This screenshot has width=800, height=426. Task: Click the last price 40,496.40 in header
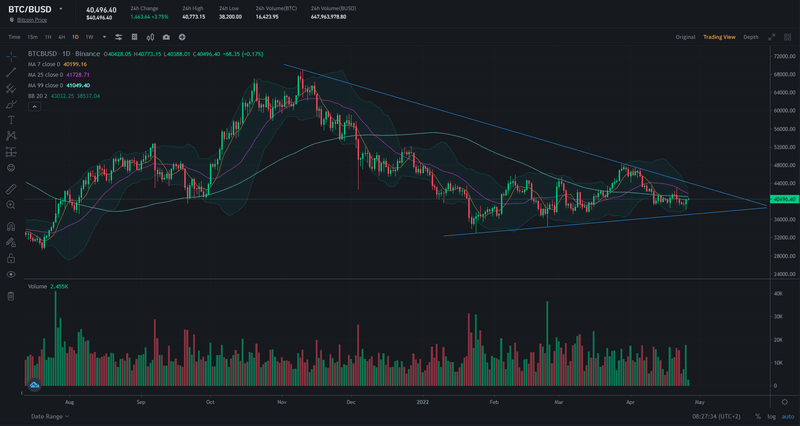pyautogui.click(x=101, y=10)
